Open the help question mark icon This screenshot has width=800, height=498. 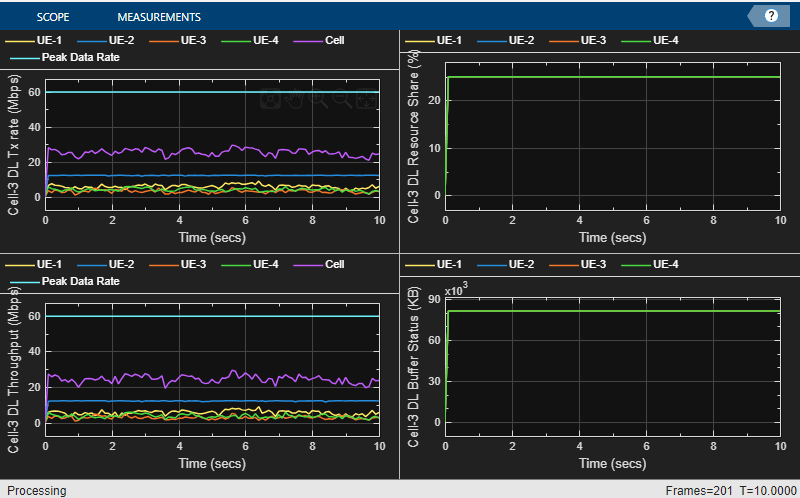[771, 16]
